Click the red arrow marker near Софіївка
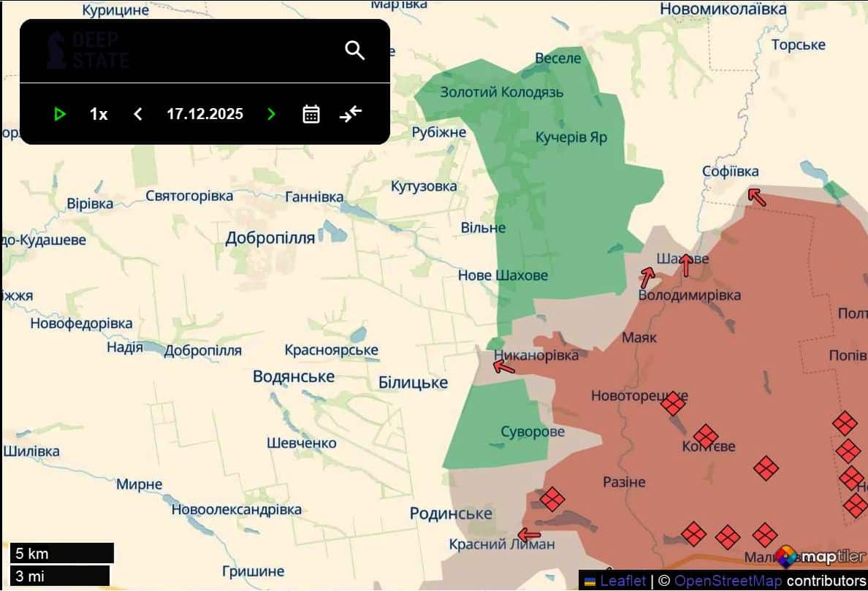Screen dimensions: 868x591 tap(757, 198)
